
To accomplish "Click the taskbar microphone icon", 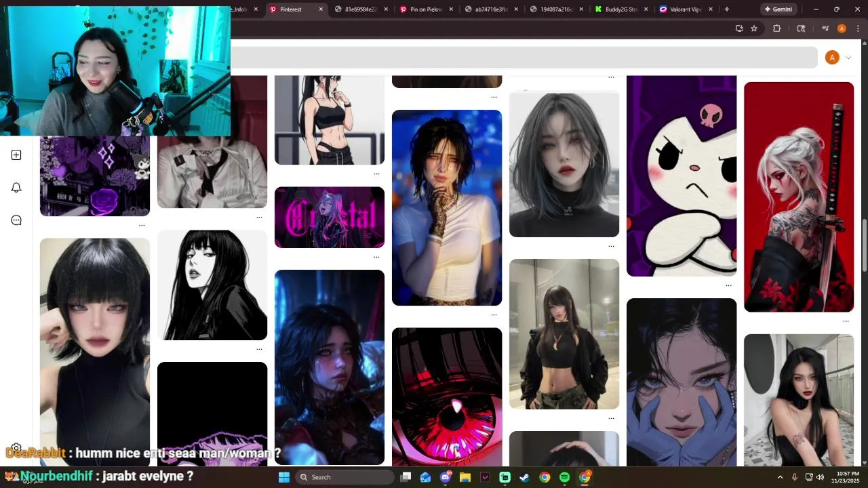I will click(795, 477).
